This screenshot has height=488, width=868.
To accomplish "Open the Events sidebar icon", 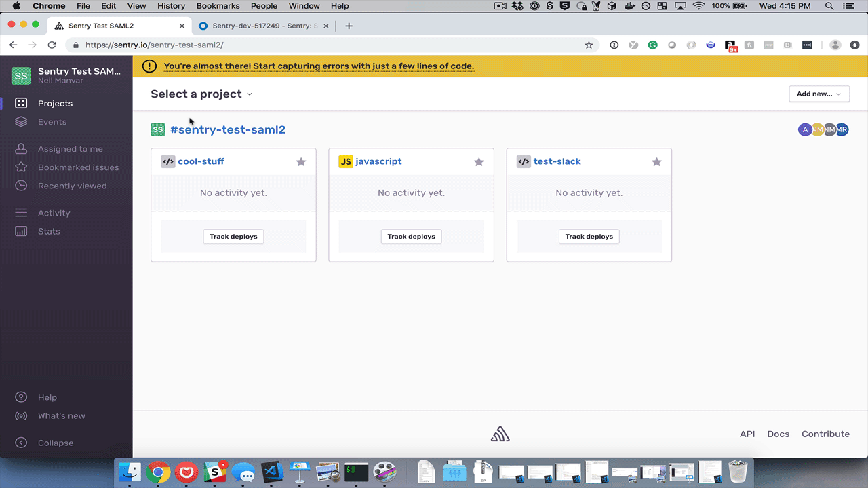I will tap(21, 122).
